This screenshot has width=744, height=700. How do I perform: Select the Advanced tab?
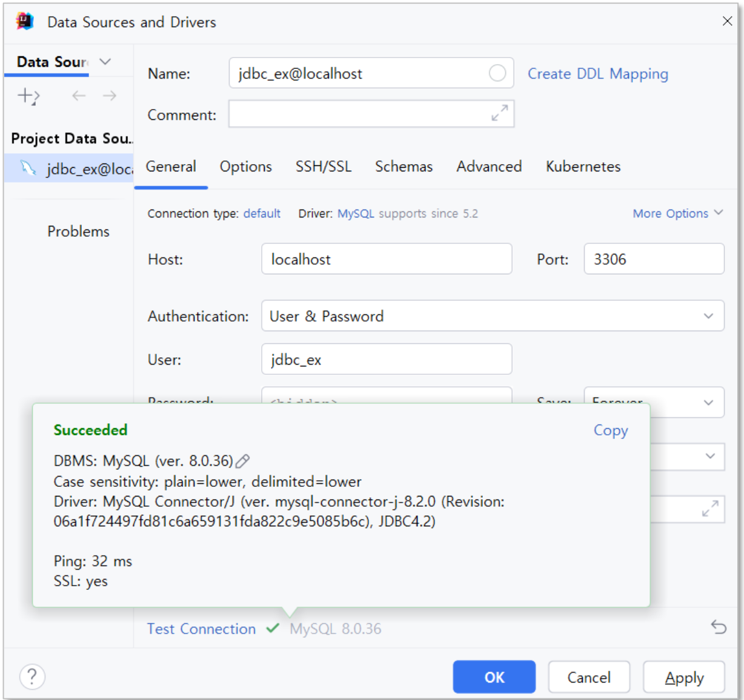489,167
